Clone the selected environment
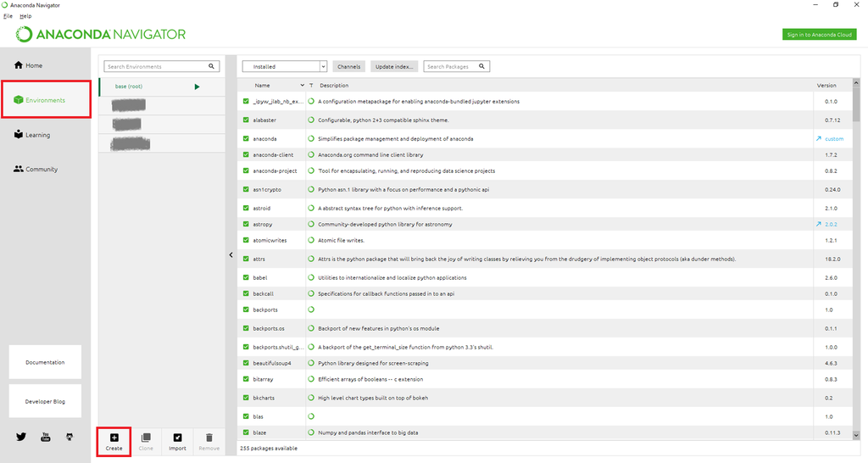The image size is (868, 463). [146, 442]
